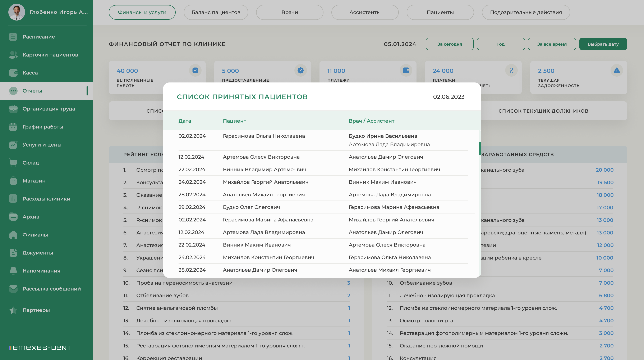Click the Архив sidebar icon
This screenshot has height=360, width=644.
pyautogui.click(x=13, y=217)
